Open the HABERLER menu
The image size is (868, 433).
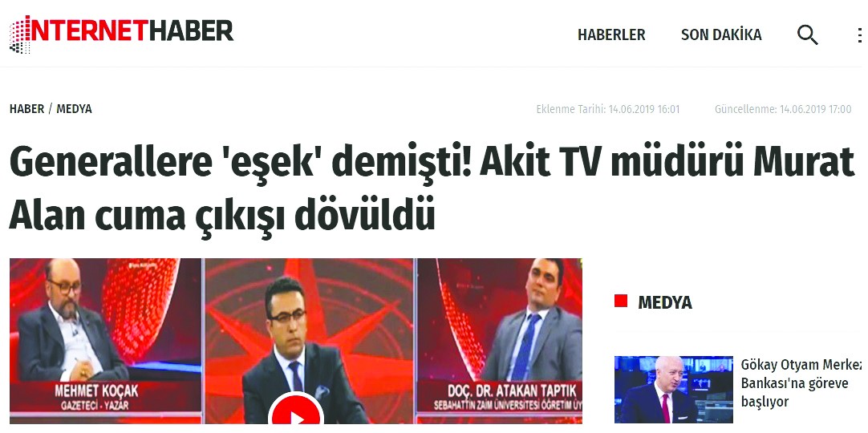click(611, 34)
